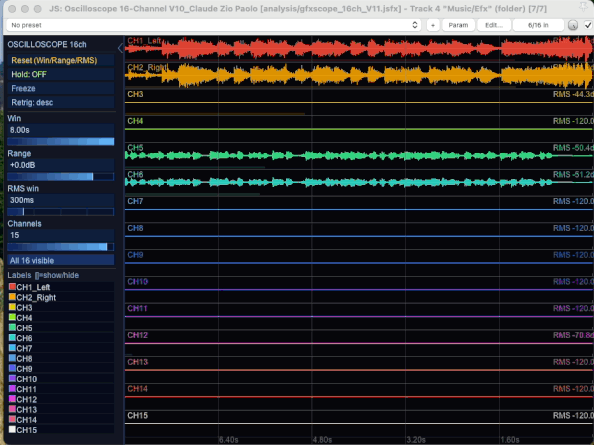Click the CH1_Left red color swatch

click(12, 287)
